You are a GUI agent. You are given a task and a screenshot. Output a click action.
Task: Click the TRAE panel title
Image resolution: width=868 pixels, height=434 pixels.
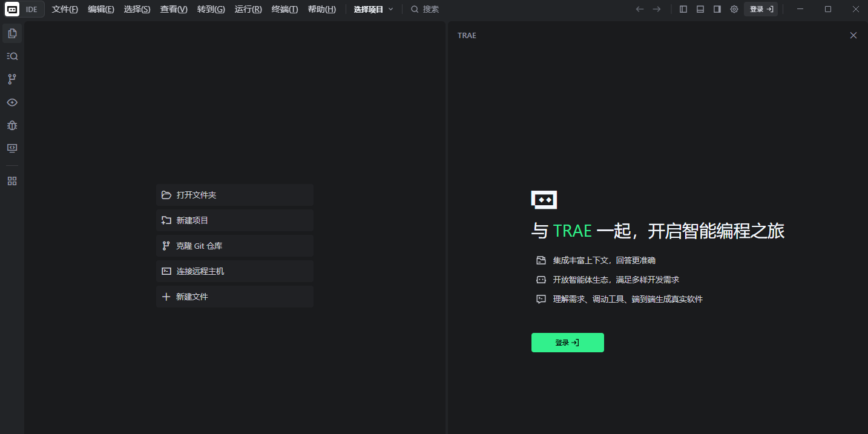467,36
